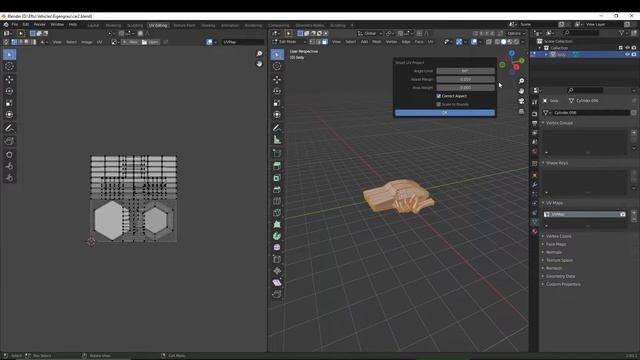Select the Measure tool in 3D viewport
The image size is (640, 360).
click(277, 140)
